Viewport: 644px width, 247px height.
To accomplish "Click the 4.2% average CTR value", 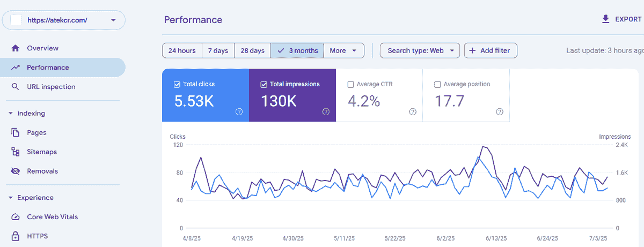I will (364, 101).
